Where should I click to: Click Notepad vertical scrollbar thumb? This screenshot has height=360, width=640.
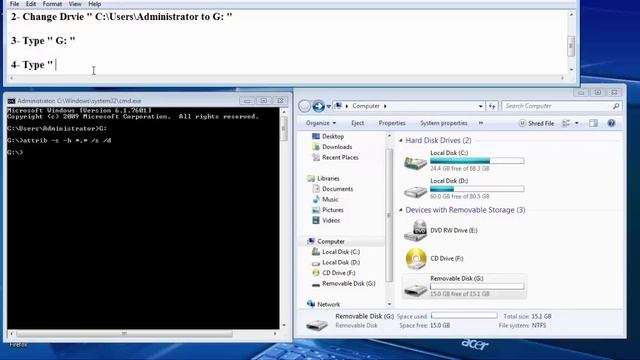tap(571, 45)
